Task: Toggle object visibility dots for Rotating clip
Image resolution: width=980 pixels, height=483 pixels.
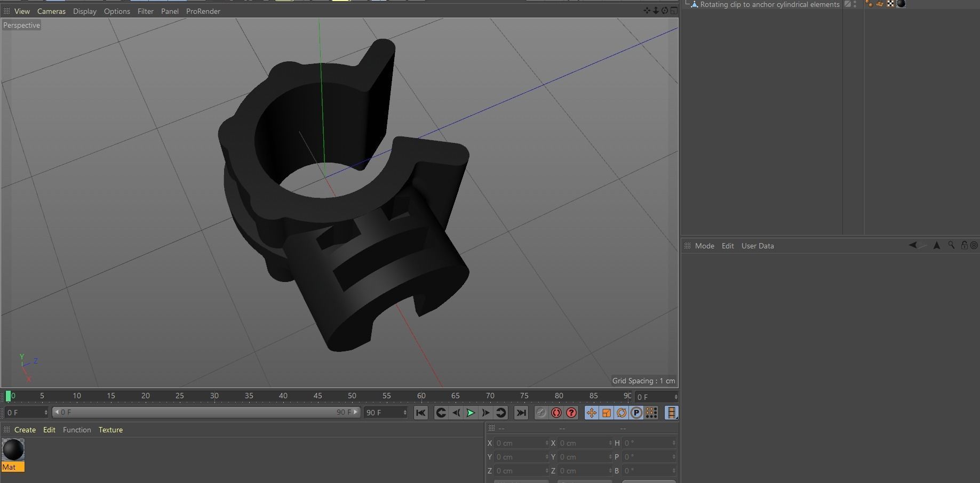Action: point(855,4)
